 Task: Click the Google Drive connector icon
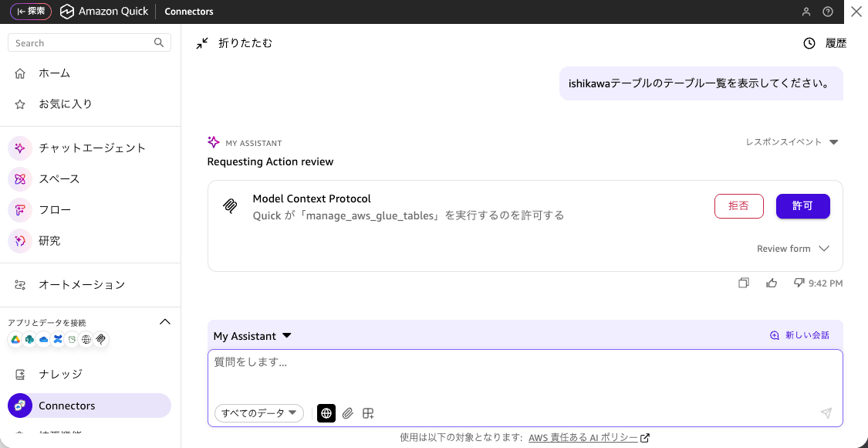15,339
